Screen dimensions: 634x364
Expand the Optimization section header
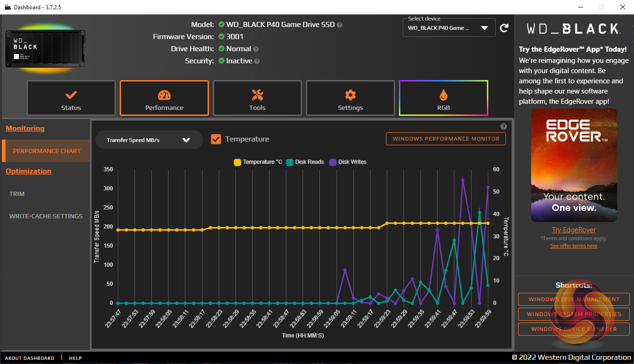28,171
